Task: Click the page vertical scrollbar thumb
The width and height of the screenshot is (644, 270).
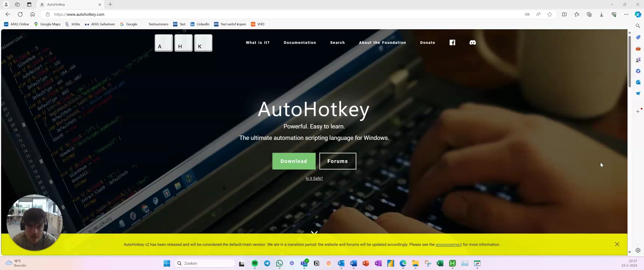Action: (630, 61)
